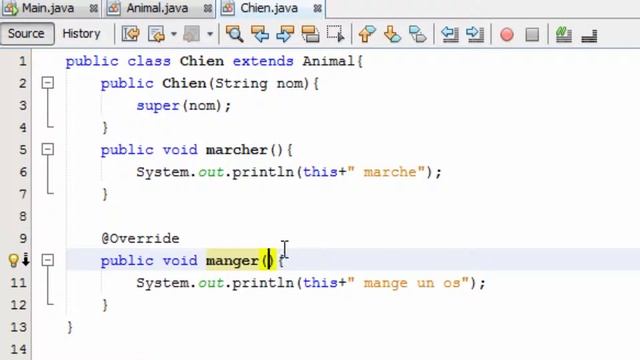Open the History view

81,33
